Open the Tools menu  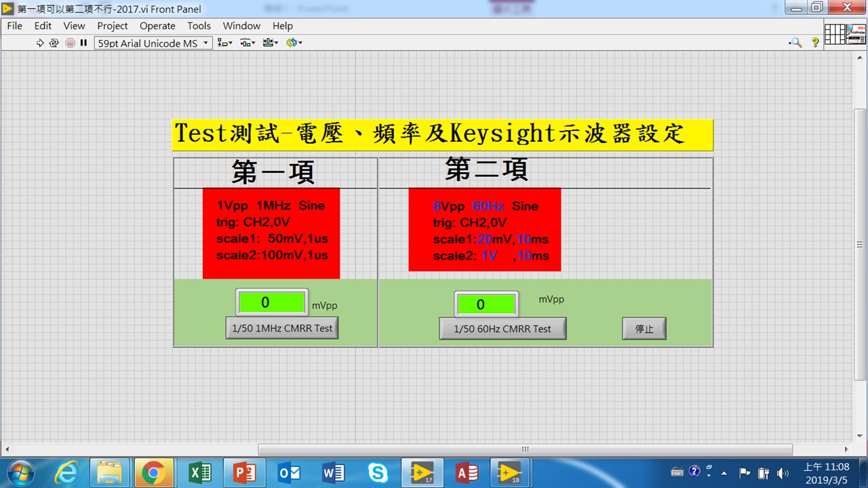pos(199,26)
